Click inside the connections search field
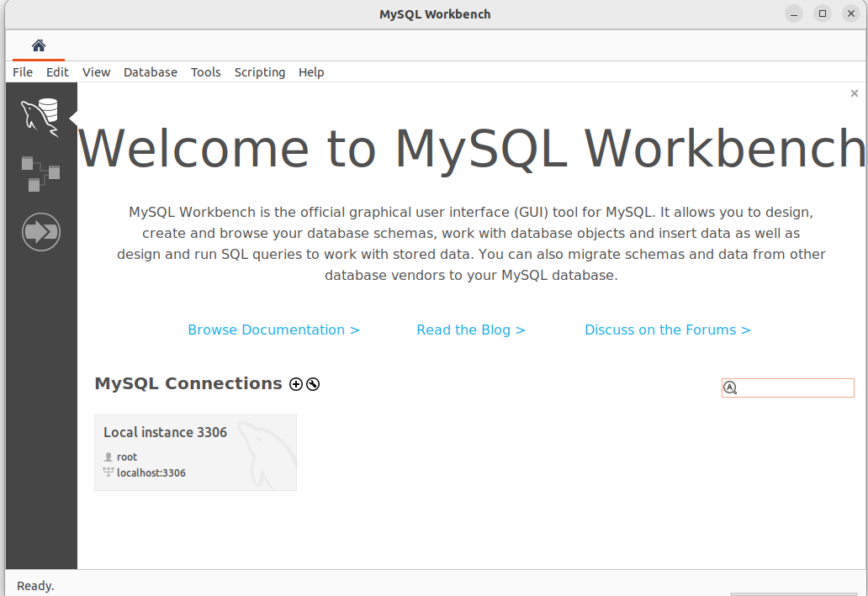This screenshot has height=596, width=868. pyautogui.click(x=791, y=388)
